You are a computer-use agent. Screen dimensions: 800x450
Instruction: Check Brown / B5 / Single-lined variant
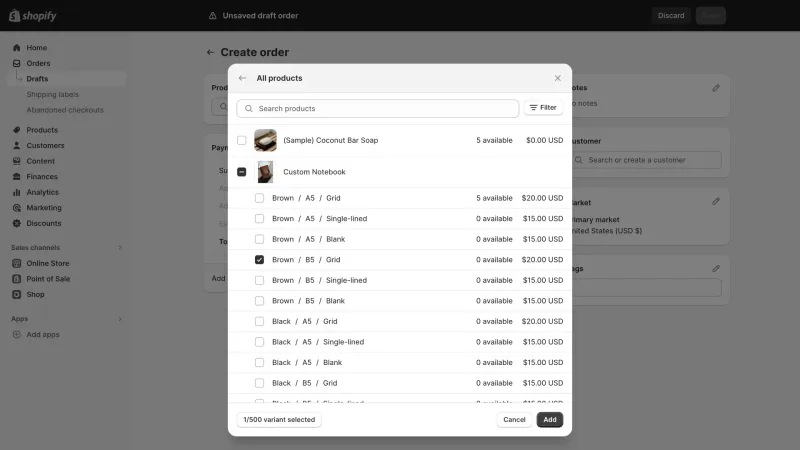click(x=260, y=280)
